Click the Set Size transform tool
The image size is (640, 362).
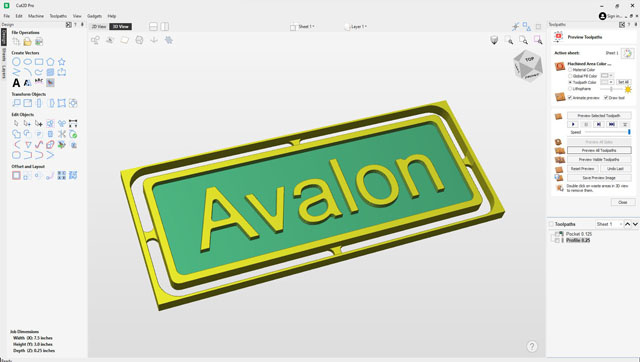(x=27, y=103)
